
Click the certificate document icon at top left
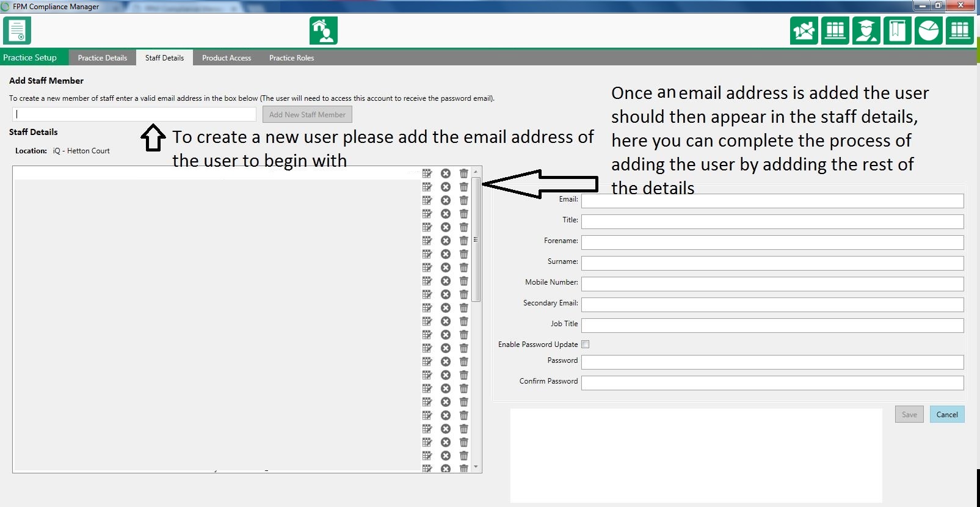(17, 31)
